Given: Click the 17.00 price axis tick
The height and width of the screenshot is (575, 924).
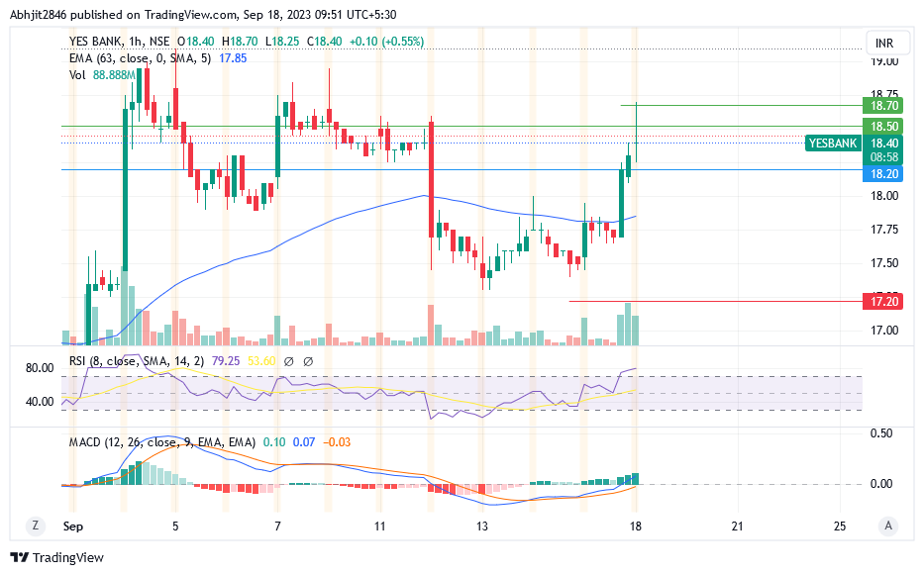Looking at the screenshot, I should click(884, 330).
